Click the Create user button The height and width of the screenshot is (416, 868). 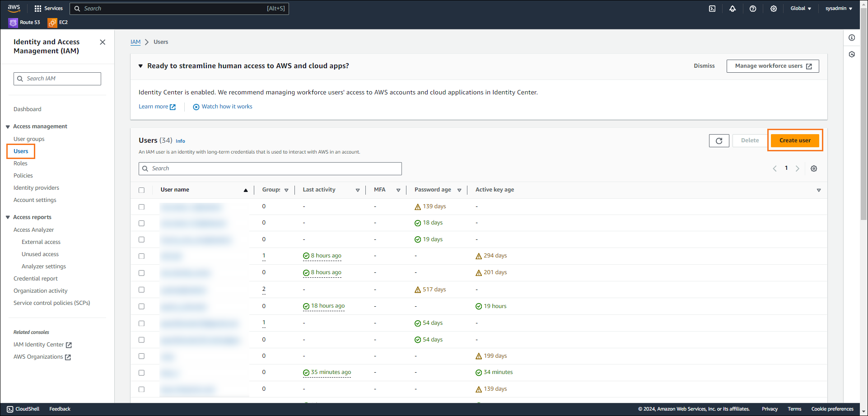795,140
